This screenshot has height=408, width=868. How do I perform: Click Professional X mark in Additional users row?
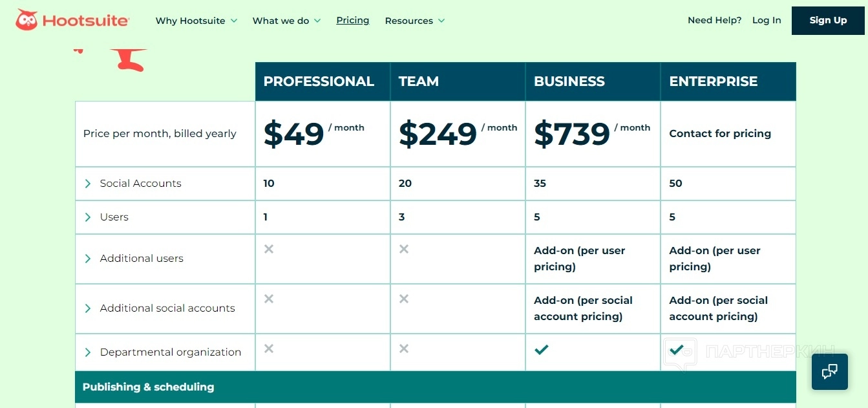[x=269, y=249]
